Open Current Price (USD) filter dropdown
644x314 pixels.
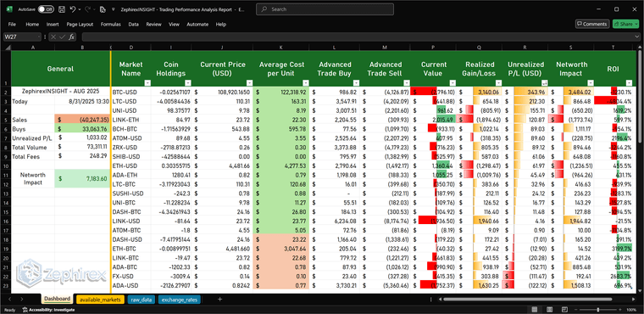point(249,82)
